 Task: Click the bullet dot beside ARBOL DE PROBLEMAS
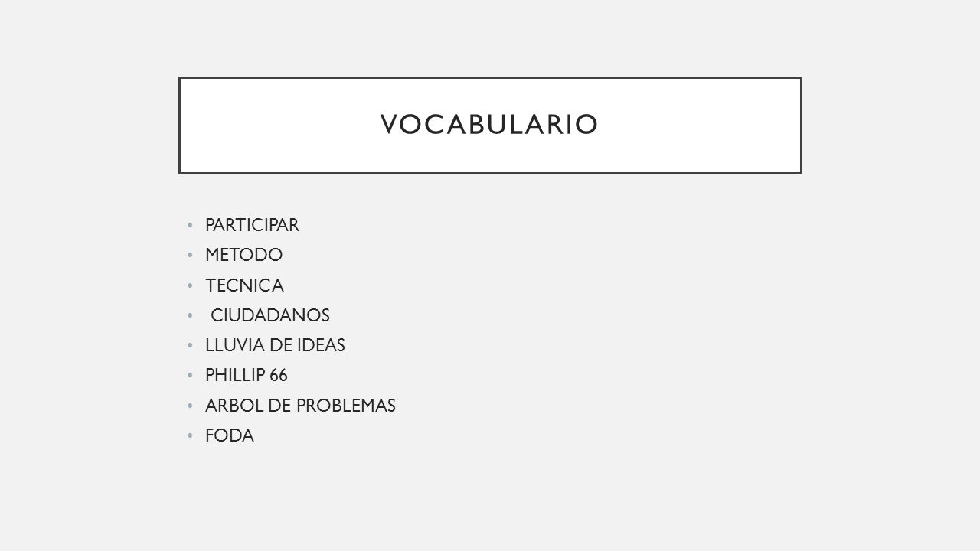[191, 407]
